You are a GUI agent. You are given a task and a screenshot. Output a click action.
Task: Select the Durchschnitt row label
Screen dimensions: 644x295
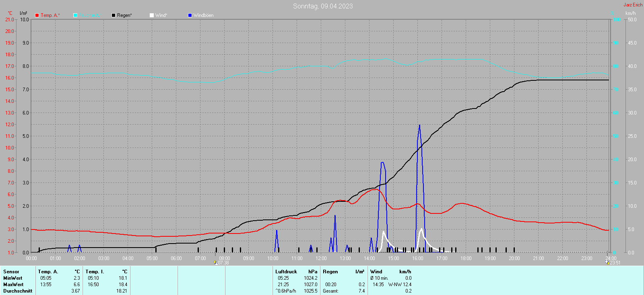18,291
